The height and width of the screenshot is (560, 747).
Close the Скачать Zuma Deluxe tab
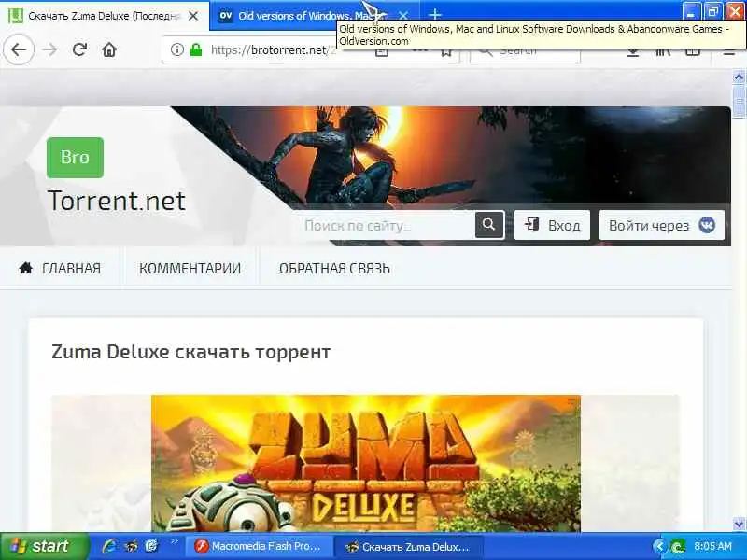(193, 16)
